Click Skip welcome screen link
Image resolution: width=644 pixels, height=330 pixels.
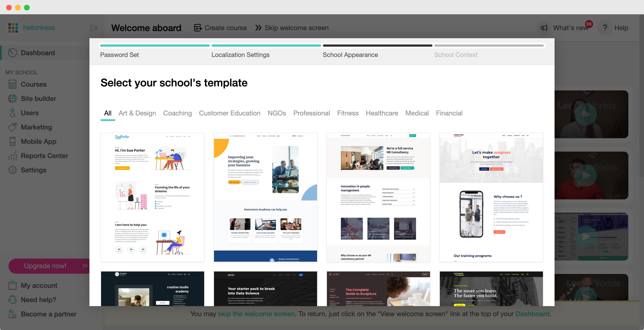[292, 28]
